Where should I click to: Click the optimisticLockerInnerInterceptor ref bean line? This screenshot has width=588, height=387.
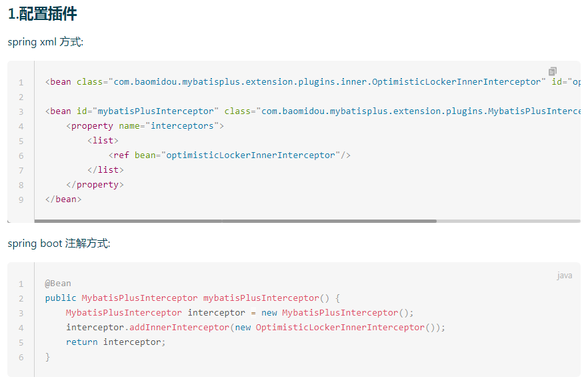[x=229, y=155]
